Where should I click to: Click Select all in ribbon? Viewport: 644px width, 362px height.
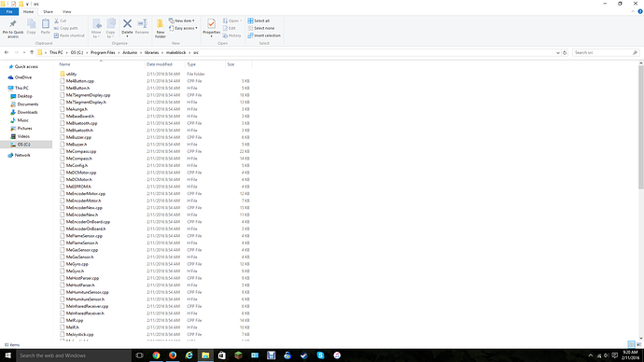coord(259,21)
